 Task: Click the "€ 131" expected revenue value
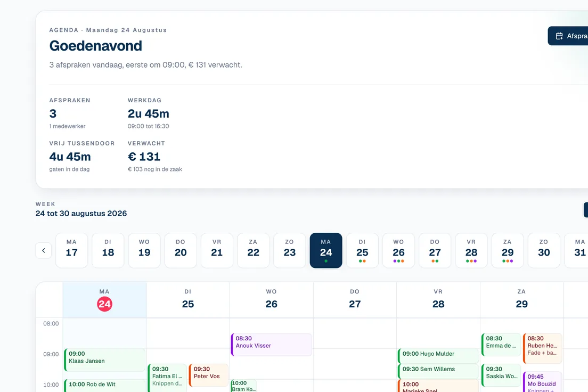(144, 157)
